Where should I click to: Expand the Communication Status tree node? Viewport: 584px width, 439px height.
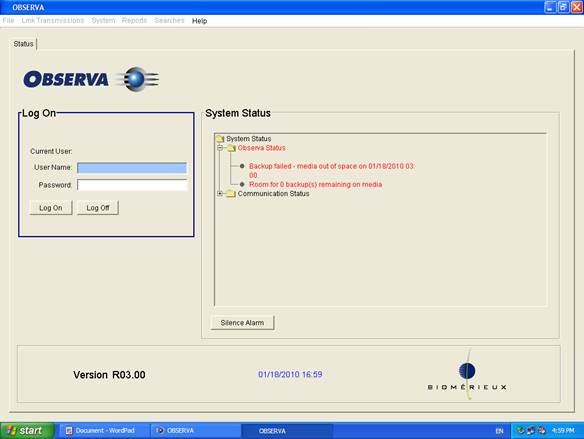[220, 194]
